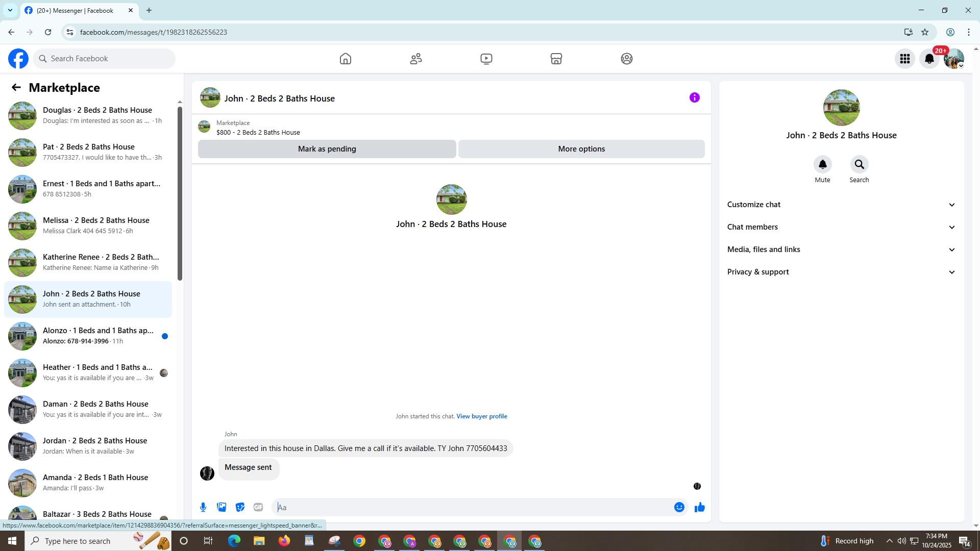Open the sticker picker icon

tap(240, 507)
